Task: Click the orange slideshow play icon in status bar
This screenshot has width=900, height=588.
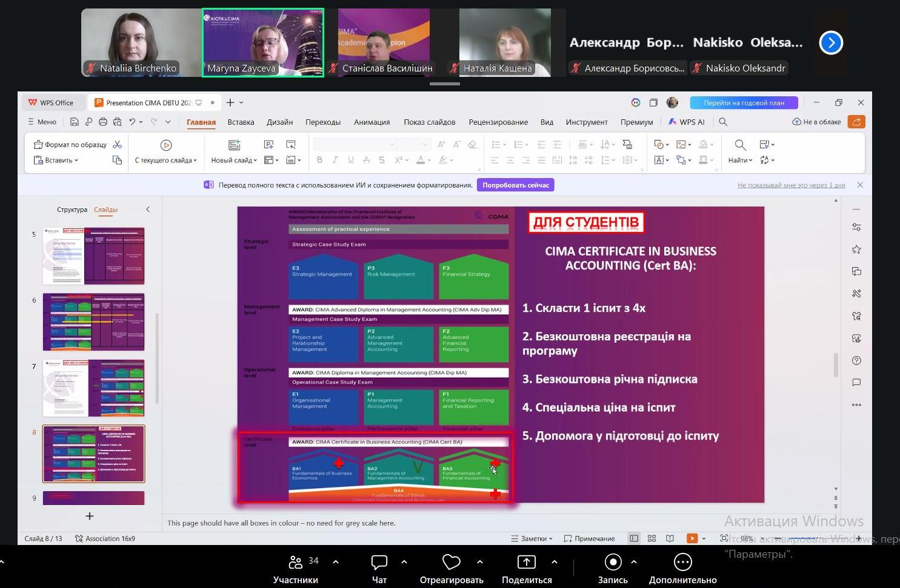Action: pos(692,538)
